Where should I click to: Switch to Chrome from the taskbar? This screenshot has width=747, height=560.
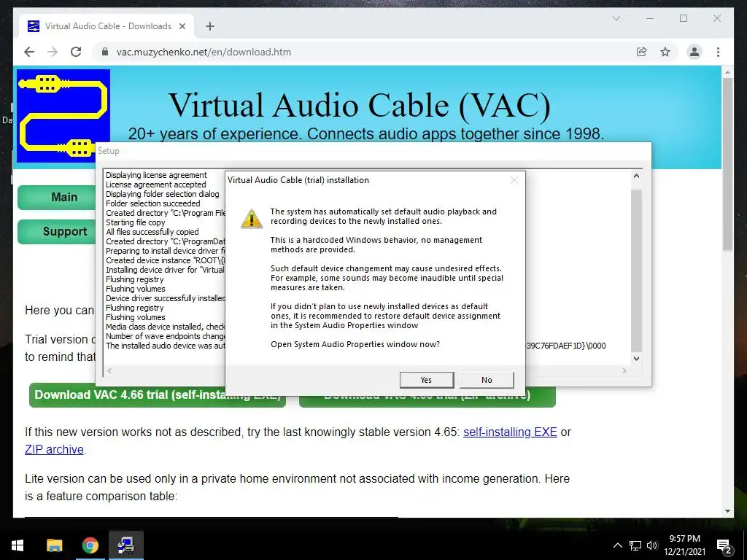[90, 545]
